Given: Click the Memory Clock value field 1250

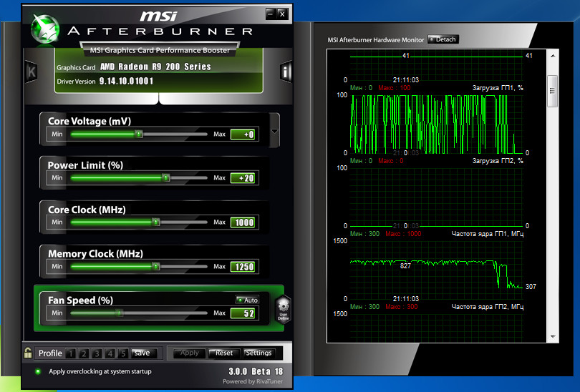Looking at the screenshot, I should [x=243, y=267].
